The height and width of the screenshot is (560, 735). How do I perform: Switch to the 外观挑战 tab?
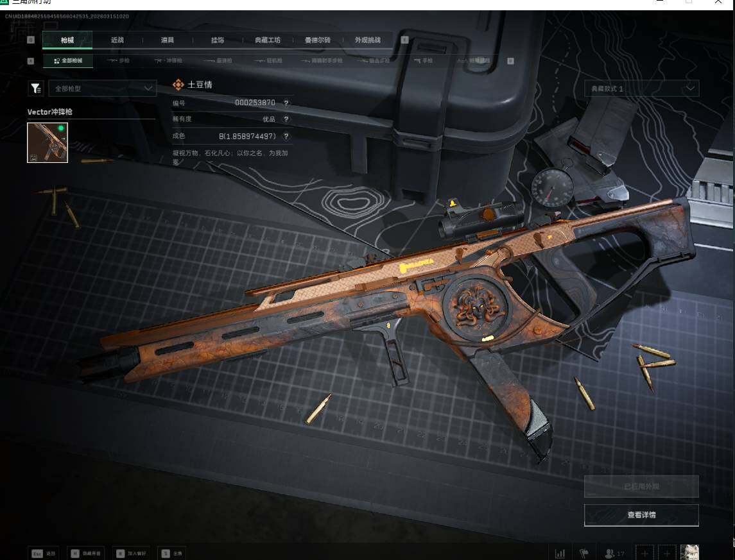(368, 40)
